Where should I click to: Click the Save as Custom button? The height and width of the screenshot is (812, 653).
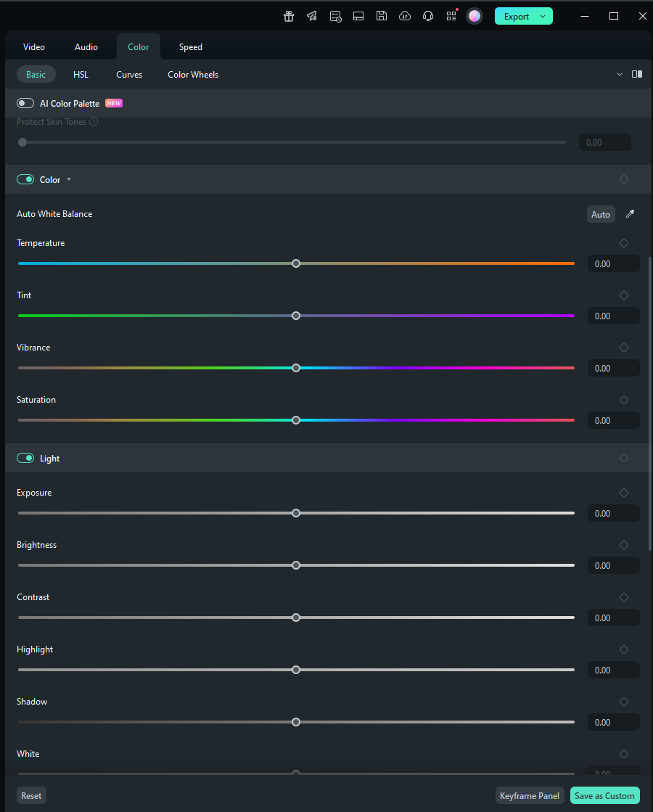(604, 796)
